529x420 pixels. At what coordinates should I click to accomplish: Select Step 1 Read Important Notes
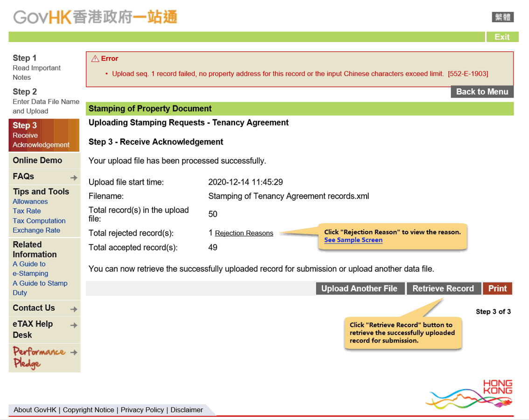(x=37, y=68)
